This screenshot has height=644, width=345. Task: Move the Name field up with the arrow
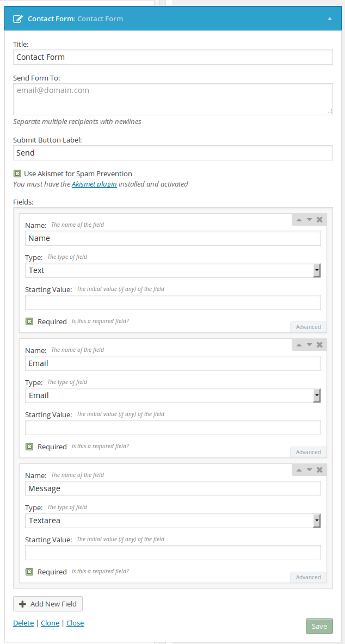pyautogui.click(x=299, y=220)
